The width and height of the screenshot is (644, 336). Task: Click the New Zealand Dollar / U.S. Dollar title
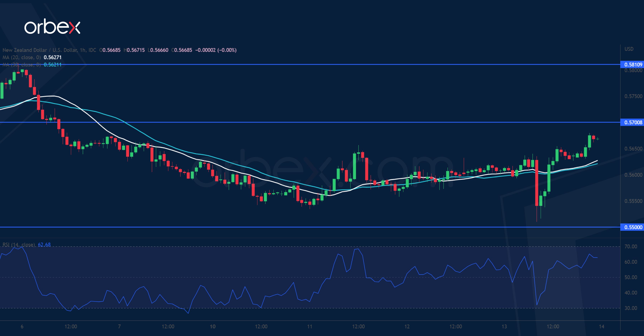point(40,50)
